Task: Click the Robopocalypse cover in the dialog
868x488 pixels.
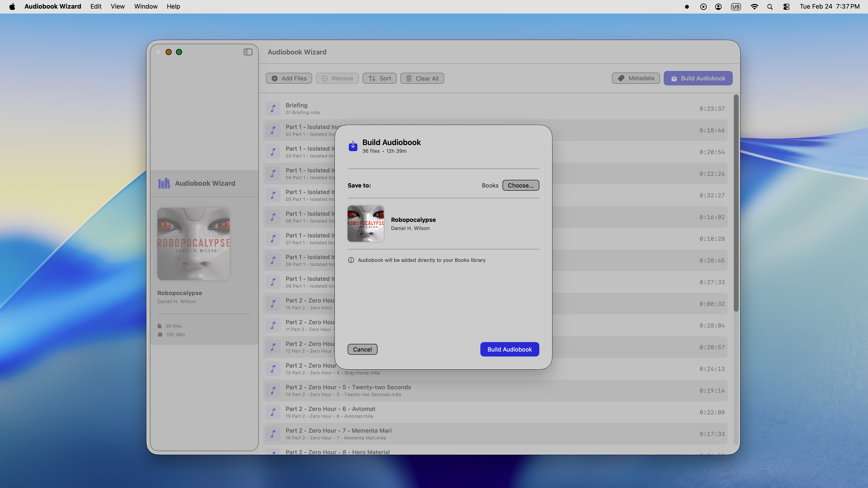Action: 366,224
